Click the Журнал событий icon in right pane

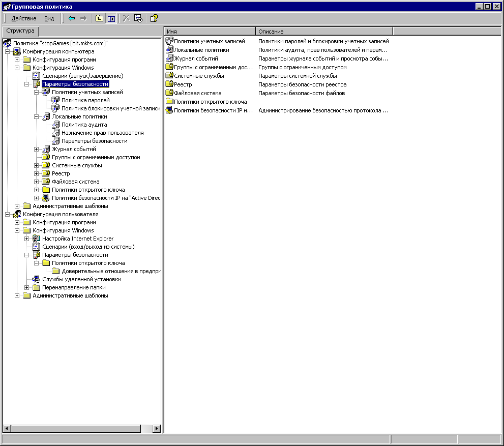coord(169,58)
